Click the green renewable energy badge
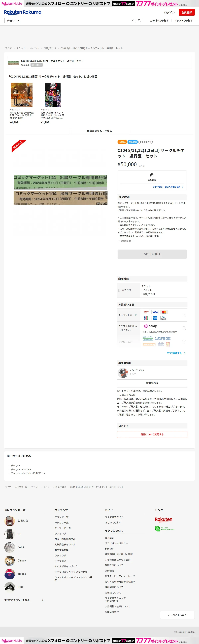This screenshot has width=199, height=644. (165, 529)
